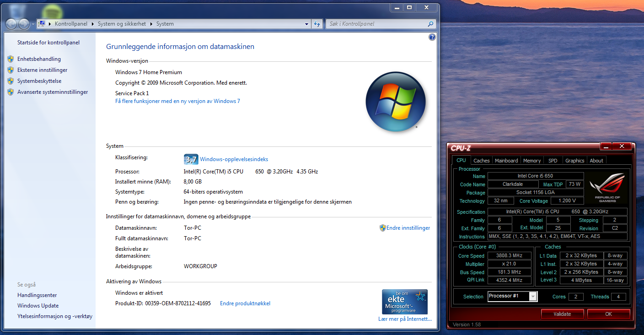Image resolution: width=644 pixels, height=335 pixels.
Task: Click the refresh button beside address bar
Action: pyautogui.click(x=317, y=24)
